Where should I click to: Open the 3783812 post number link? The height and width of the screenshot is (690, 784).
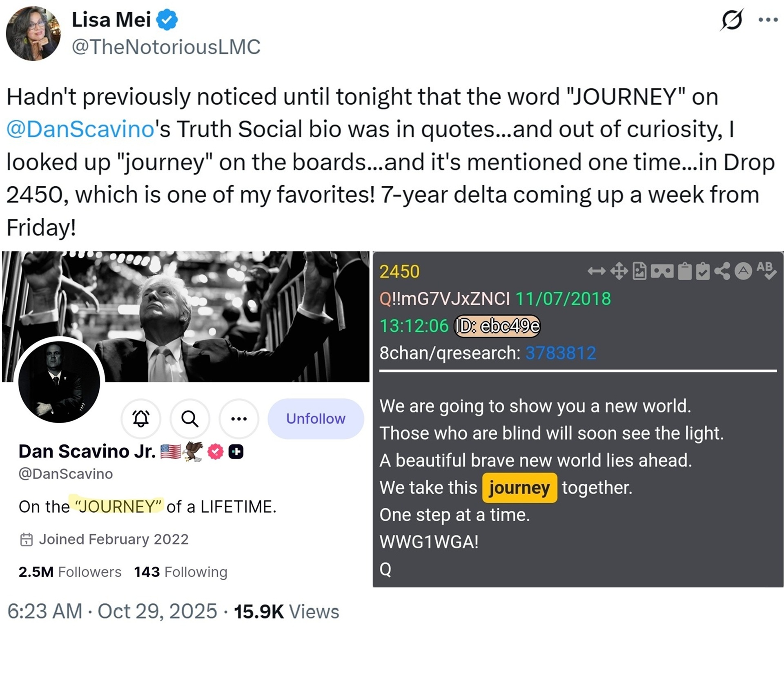560,353
